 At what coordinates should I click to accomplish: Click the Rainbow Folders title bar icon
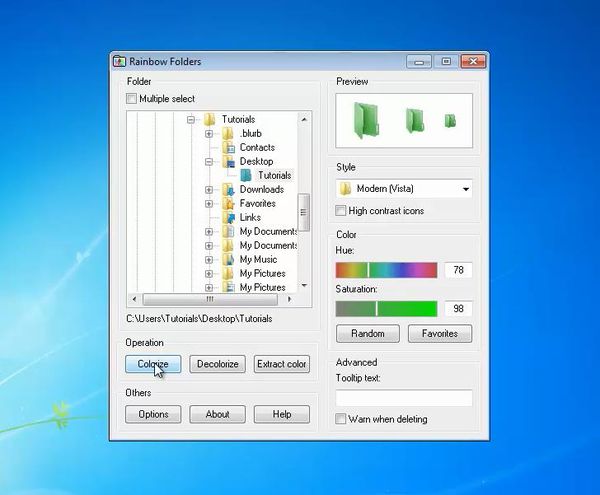(x=119, y=61)
